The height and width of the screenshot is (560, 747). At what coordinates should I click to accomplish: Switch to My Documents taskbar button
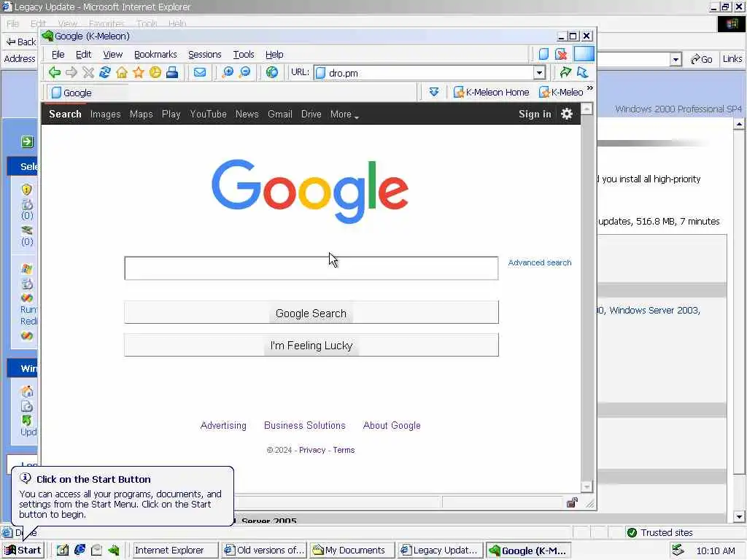[352, 550]
